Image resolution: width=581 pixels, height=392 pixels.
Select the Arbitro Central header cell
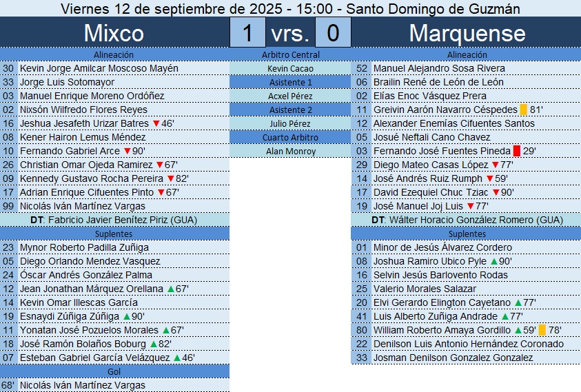pos(290,54)
